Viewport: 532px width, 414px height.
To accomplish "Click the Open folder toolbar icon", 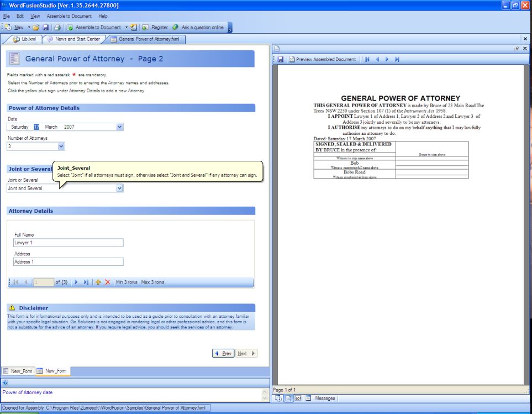I will 36,27.
